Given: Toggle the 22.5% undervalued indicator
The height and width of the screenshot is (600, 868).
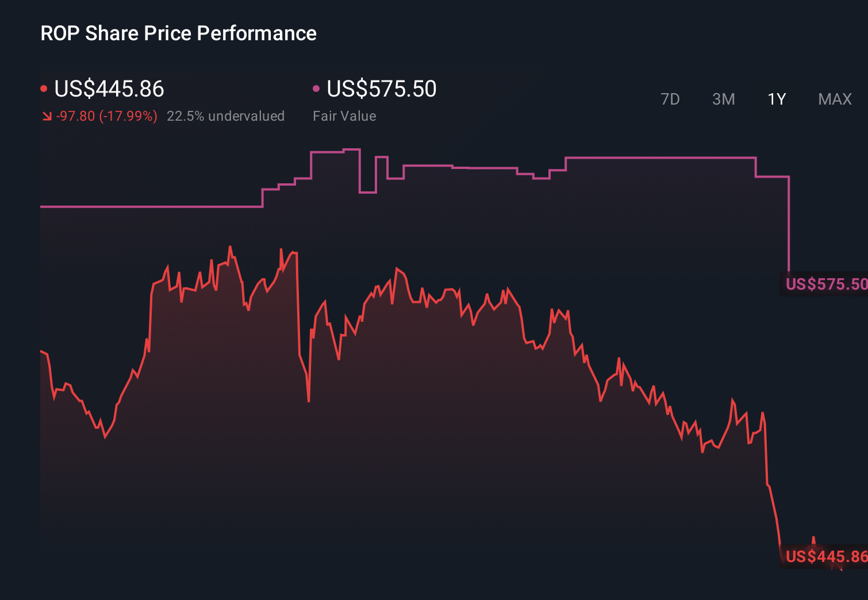Looking at the screenshot, I should (x=226, y=116).
